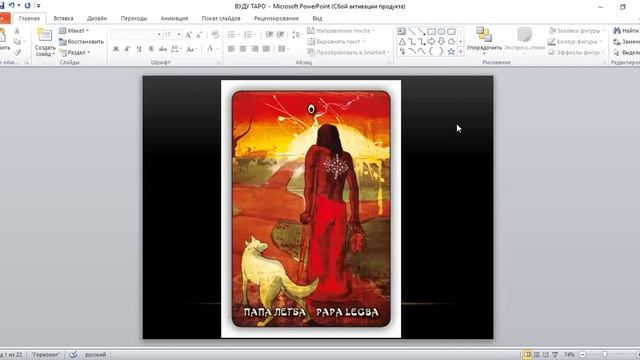Click the Redo/Repeat quick access icon
The width and height of the screenshot is (640, 360).
(x=27, y=5)
